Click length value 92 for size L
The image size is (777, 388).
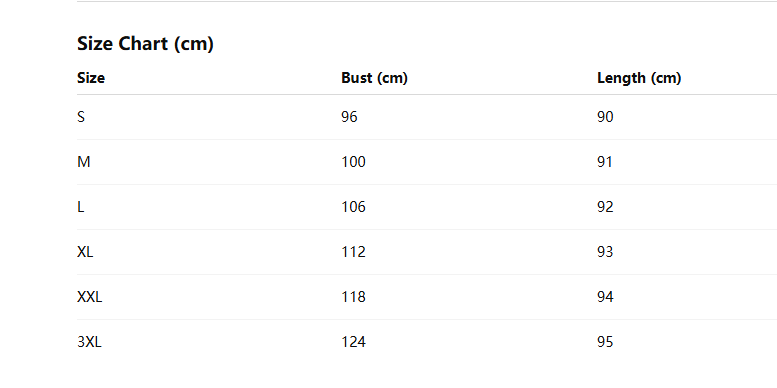coord(605,207)
